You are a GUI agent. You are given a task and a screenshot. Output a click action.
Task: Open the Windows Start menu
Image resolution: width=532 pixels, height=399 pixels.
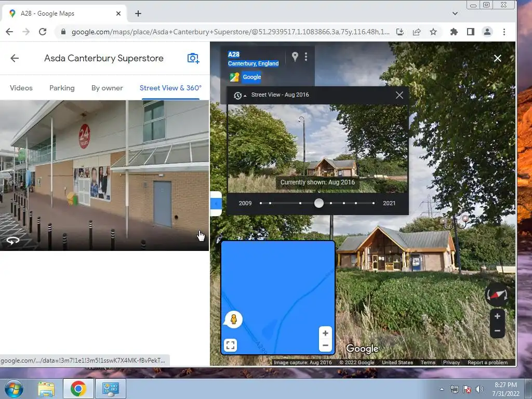(x=14, y=389)
